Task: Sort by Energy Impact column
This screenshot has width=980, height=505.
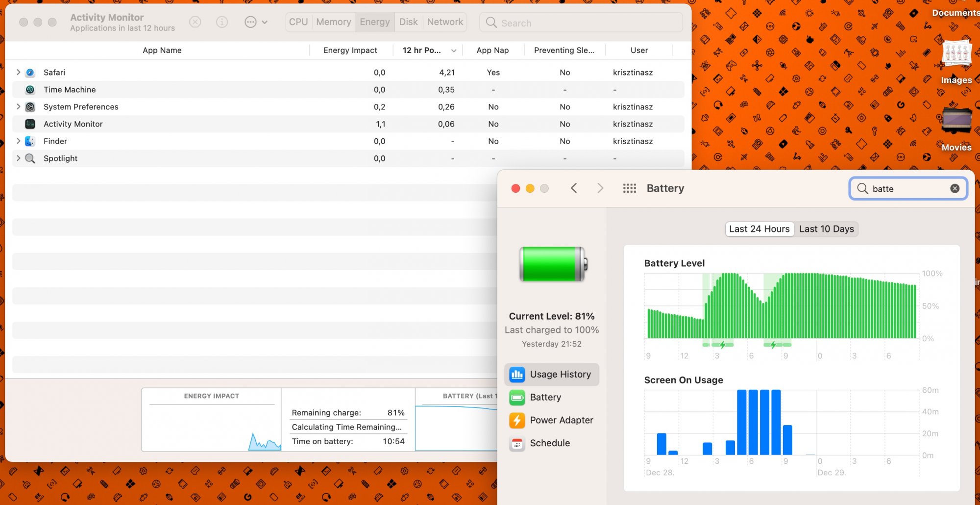Action: (350, 50)
